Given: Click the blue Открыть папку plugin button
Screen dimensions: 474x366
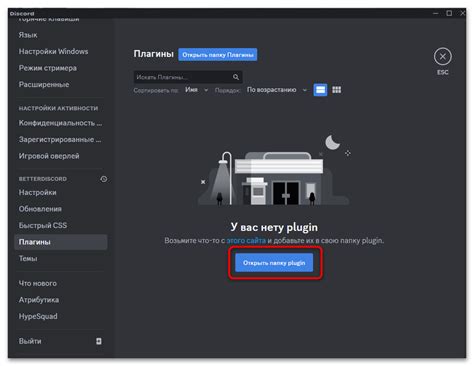Looking at the screenshot, I should (x=274, y=263).
